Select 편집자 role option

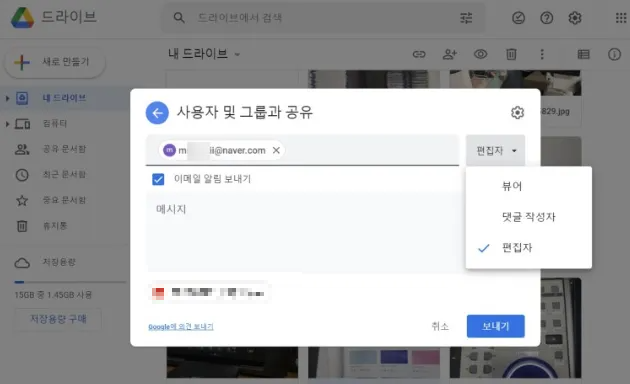[x=529, y=247]
